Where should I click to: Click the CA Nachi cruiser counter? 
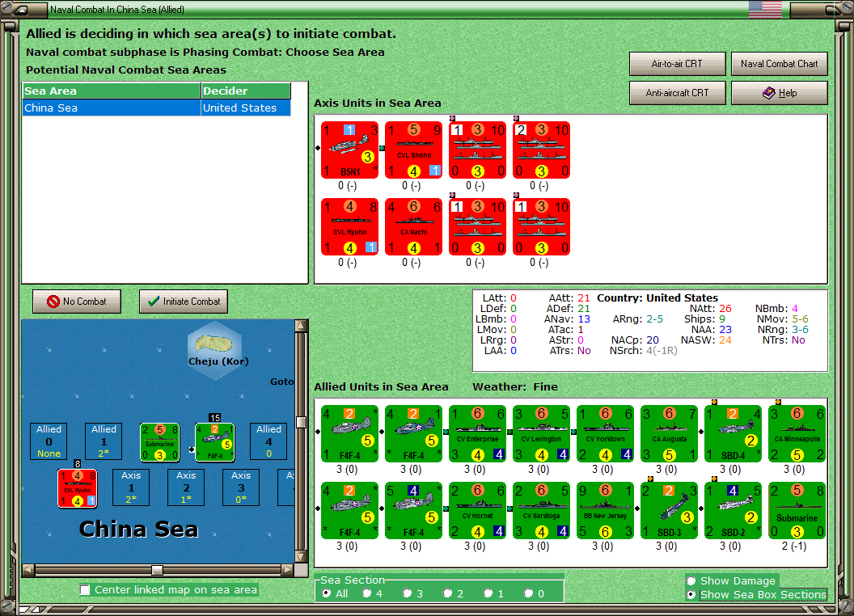[413, 226]
